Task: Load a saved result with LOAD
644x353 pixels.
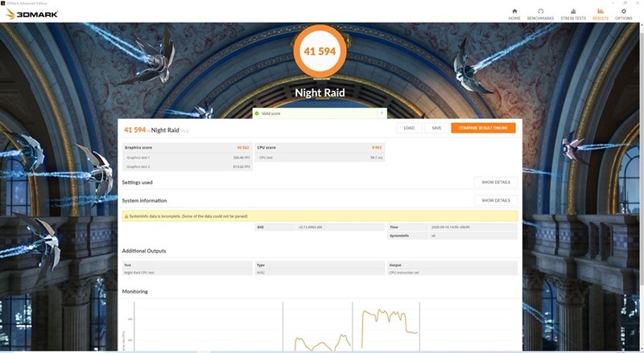Action: click(409, 128)
